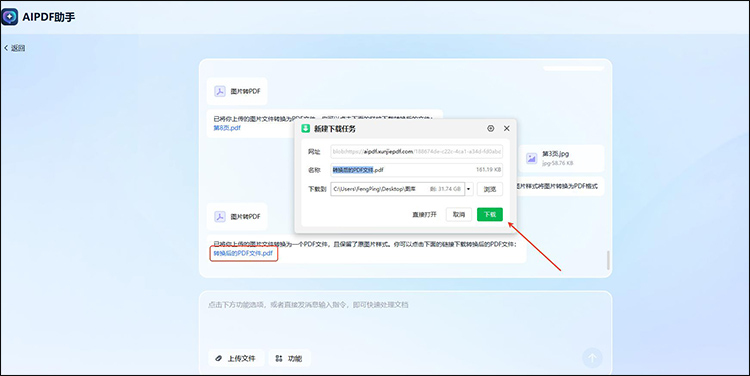750x376 pixels.
Task: Focus the 网址 URL field
Action: [x=416, y=152]
